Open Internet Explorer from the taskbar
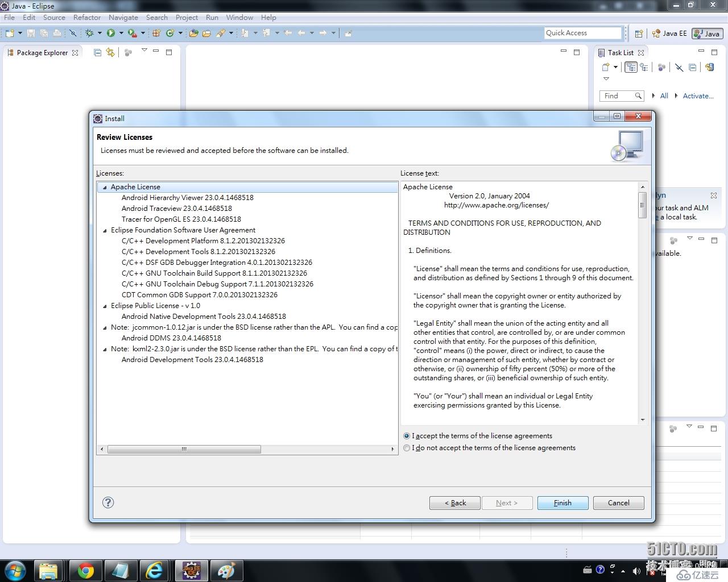Viewport: 728px width, 582px height. coord(154,570)
